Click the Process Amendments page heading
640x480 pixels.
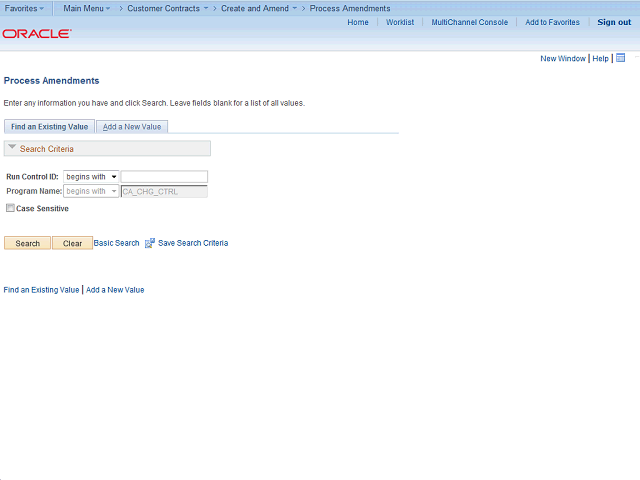point(51,81)
